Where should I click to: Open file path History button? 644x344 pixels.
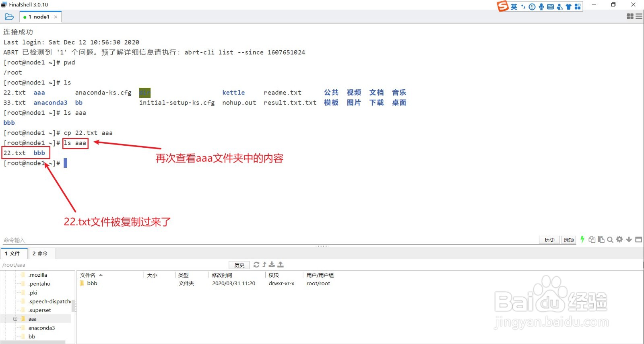(x=239, y=265)
